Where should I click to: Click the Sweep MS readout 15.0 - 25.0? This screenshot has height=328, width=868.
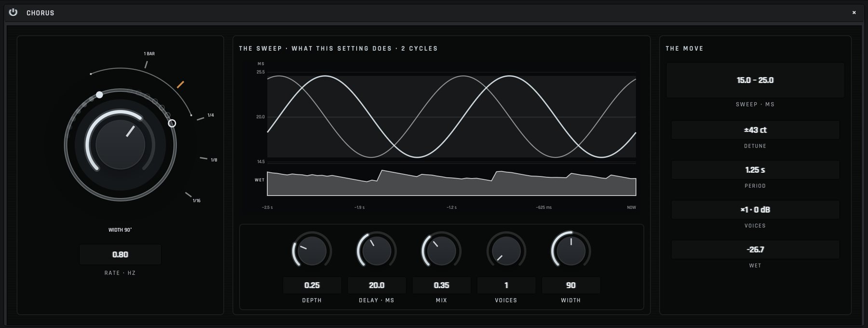click(755, 80)
